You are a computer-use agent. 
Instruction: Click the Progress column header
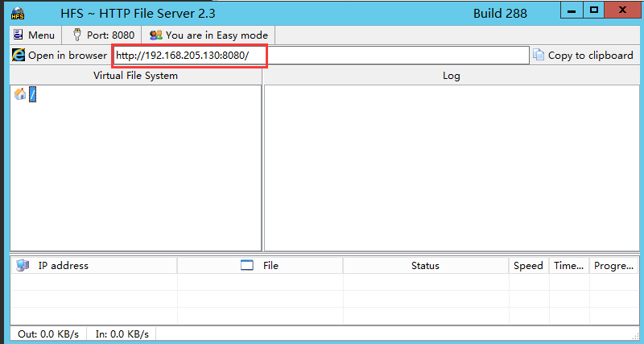click(x=613, y=266)
